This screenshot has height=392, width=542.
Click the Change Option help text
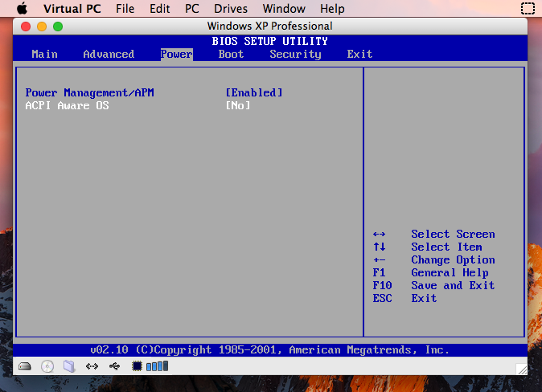coord(453,259)
